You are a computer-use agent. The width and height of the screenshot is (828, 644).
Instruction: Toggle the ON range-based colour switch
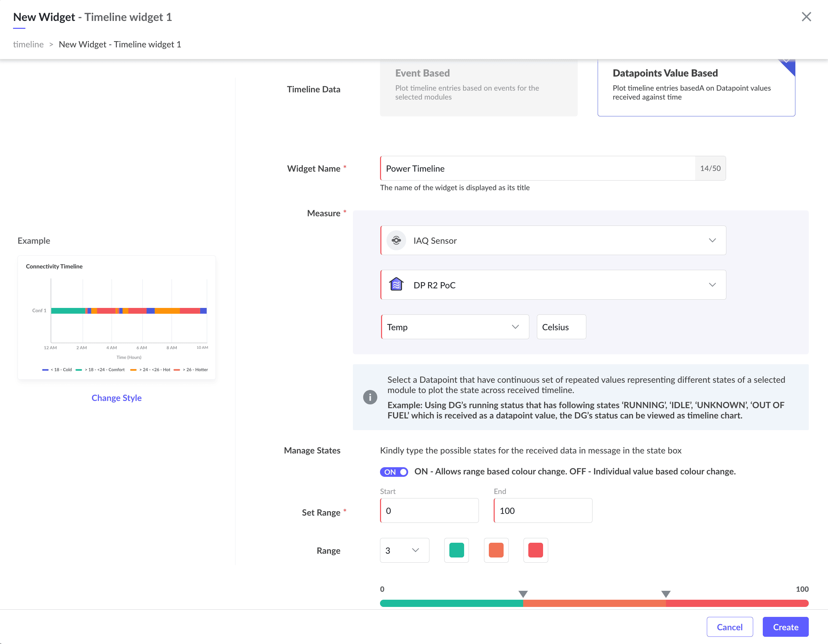coord(394,472)
